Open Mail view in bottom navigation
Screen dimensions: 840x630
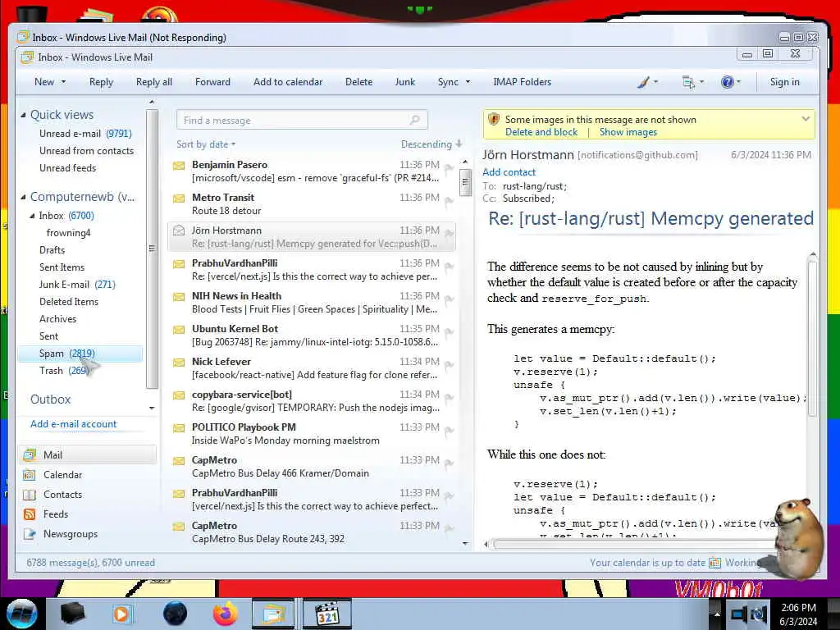[x=89, y=454]
